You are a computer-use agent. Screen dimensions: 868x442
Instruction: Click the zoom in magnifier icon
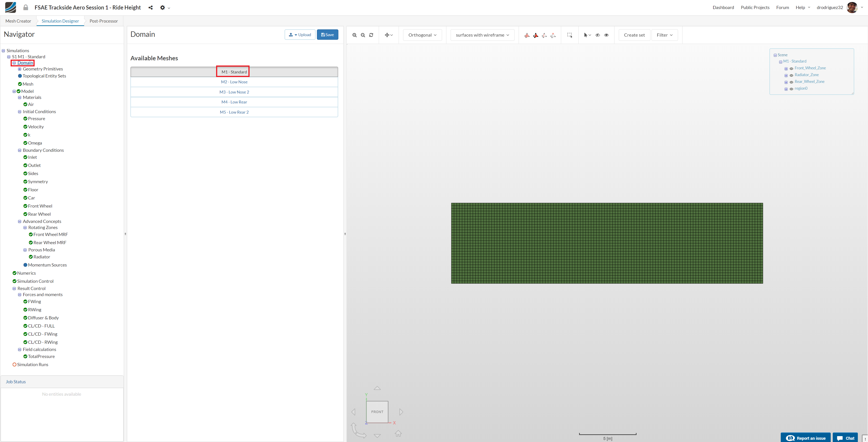click(354, 35)
